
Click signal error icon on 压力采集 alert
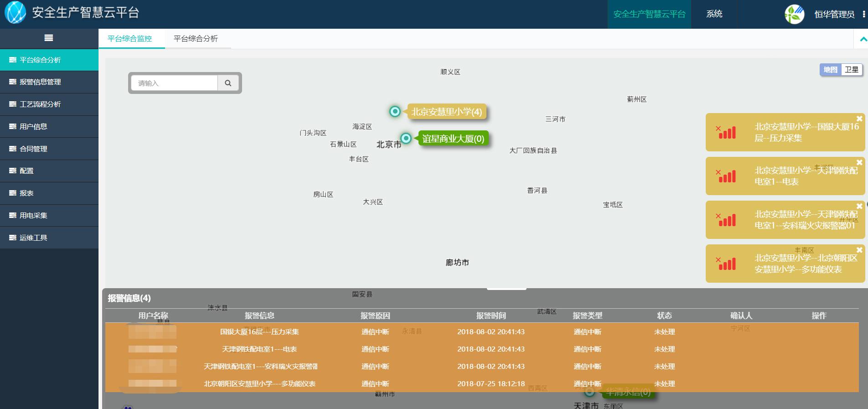726,132
